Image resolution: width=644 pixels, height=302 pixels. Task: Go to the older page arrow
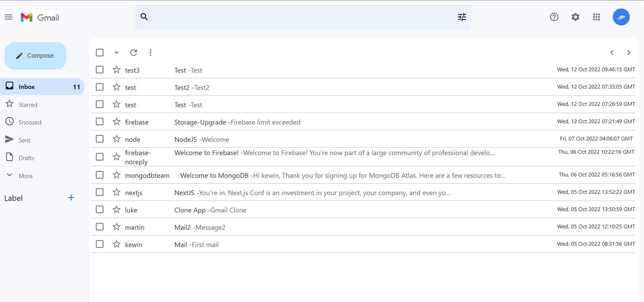click(x=629, y=53)
